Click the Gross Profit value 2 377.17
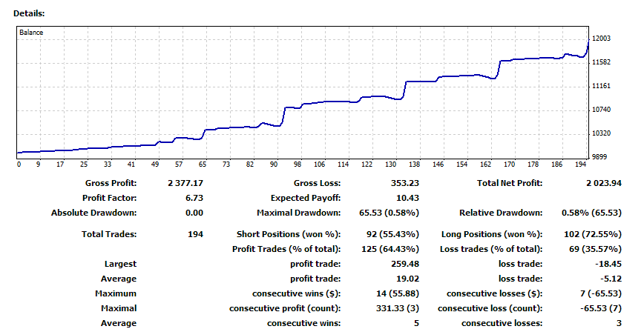The height and width of the screenshot is (329, 644). click(184, 183)
